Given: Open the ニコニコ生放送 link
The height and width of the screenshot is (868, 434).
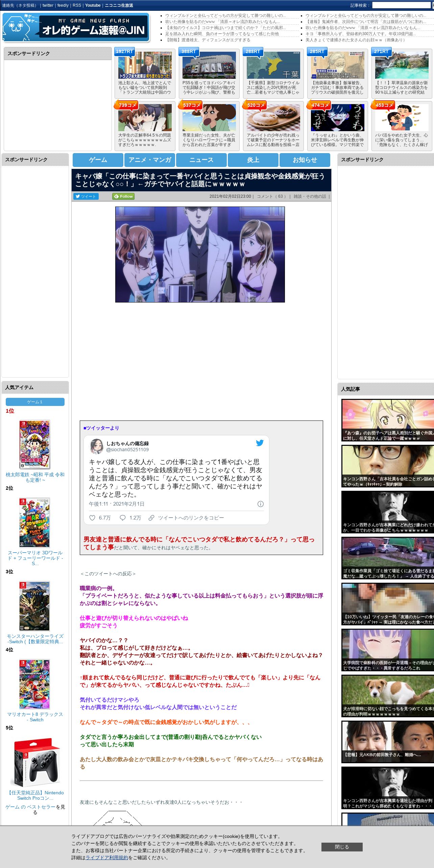Looking at the screenshot, I should (x=119, y=5).
